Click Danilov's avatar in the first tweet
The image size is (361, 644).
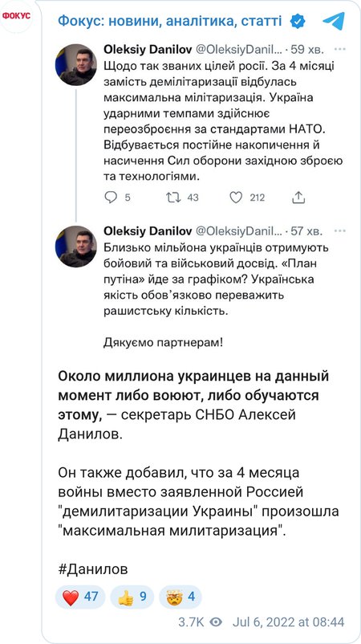click(76, 64)
